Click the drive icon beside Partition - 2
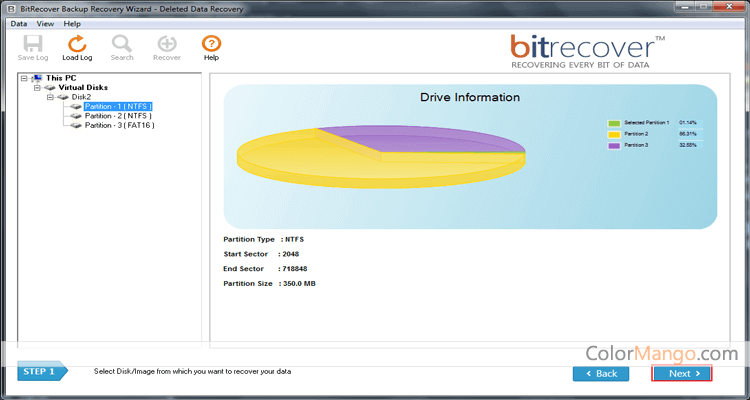Image resolution: width=750 pixels, height=400 pixels. click(x=76, y=116)
